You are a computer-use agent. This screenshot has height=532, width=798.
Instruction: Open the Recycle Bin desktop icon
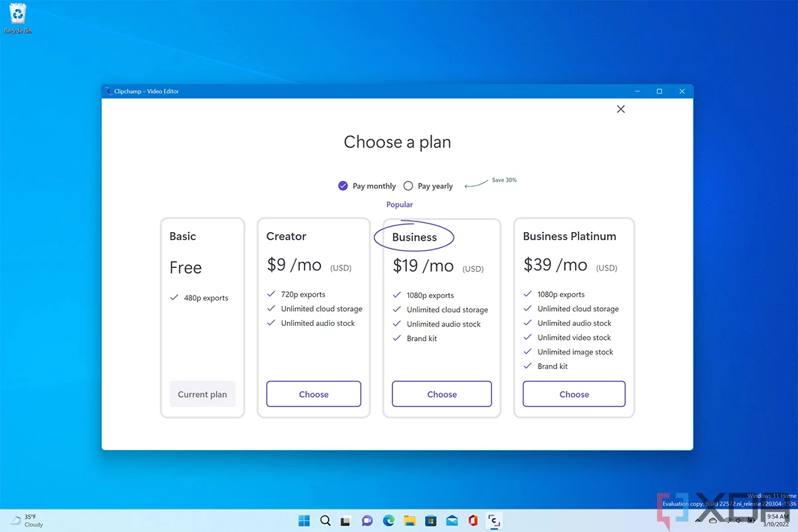click(x=18, y=18)
